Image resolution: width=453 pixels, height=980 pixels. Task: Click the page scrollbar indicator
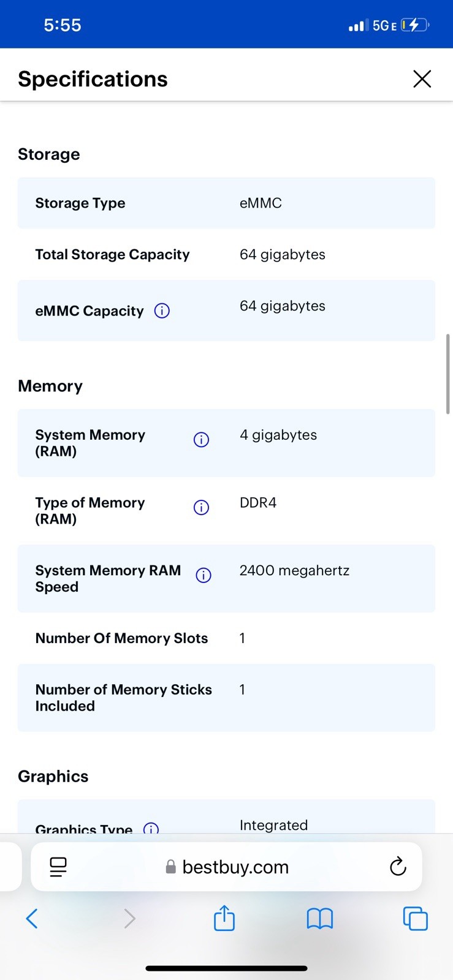tap(448, 374)
